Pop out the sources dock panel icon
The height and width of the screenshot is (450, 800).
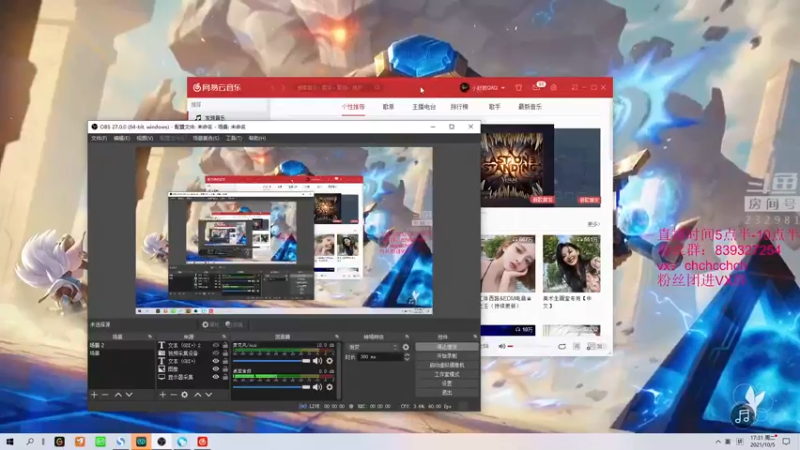pos(224,337)
